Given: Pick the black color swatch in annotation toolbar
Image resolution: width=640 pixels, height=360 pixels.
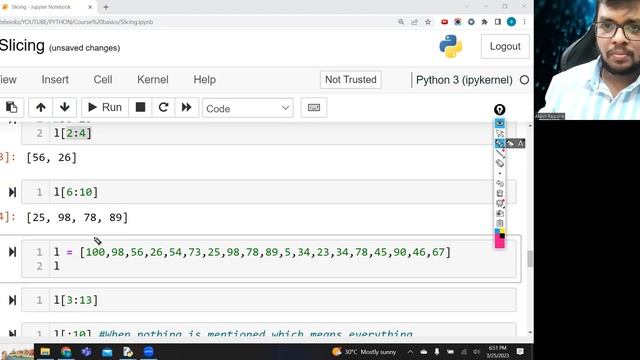Looking at the screenshot, I should point(502,236).
